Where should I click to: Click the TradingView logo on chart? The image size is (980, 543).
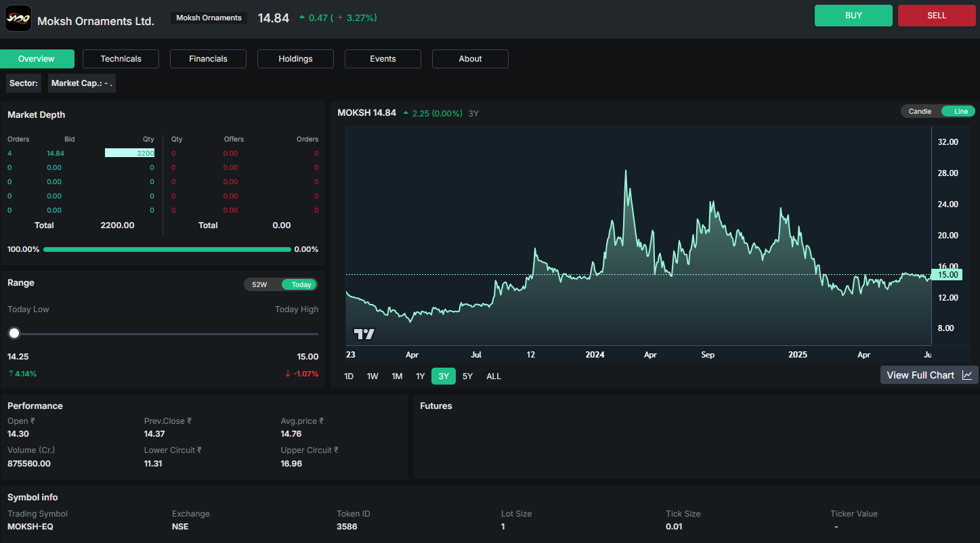pyautogui.click(x=364, y=334)
